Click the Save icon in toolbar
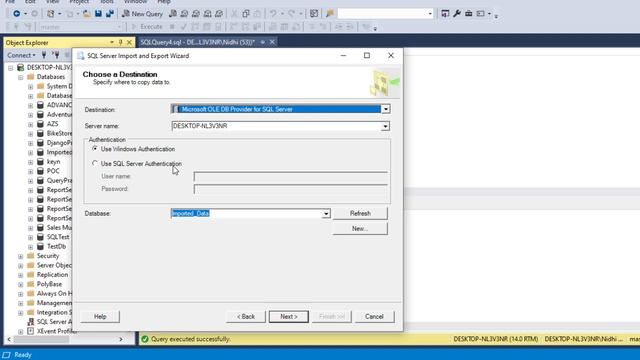 [x=98, y=13]
